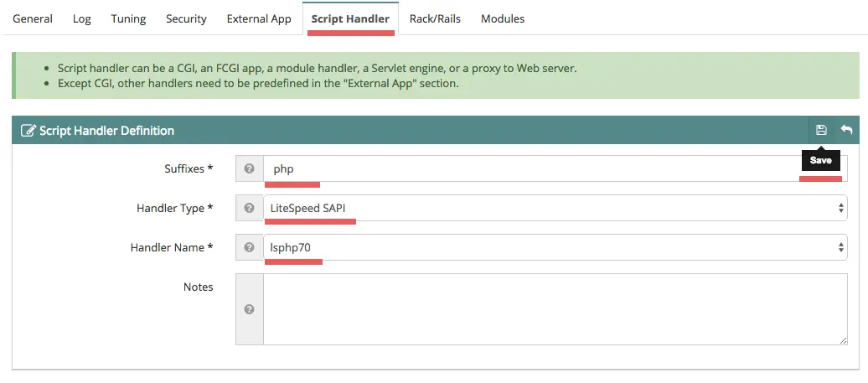
Task: Click the edit icon before Script Handler Definition
Action: (x=27, y=131)
